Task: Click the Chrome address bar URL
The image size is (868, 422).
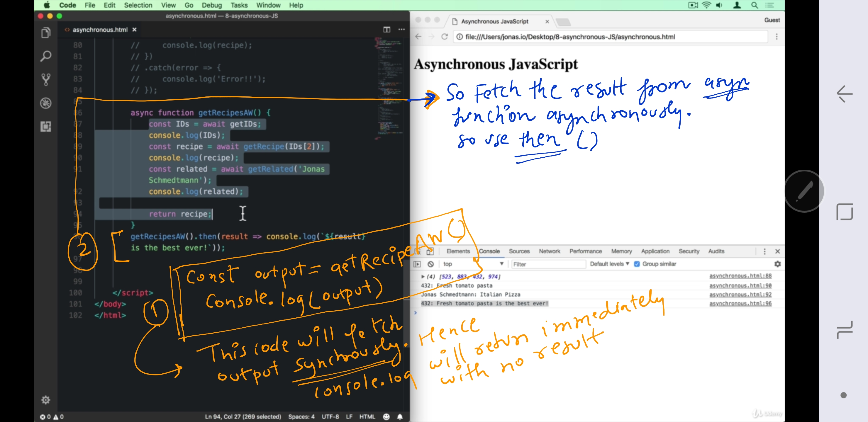Action: [x=570, y=37]
